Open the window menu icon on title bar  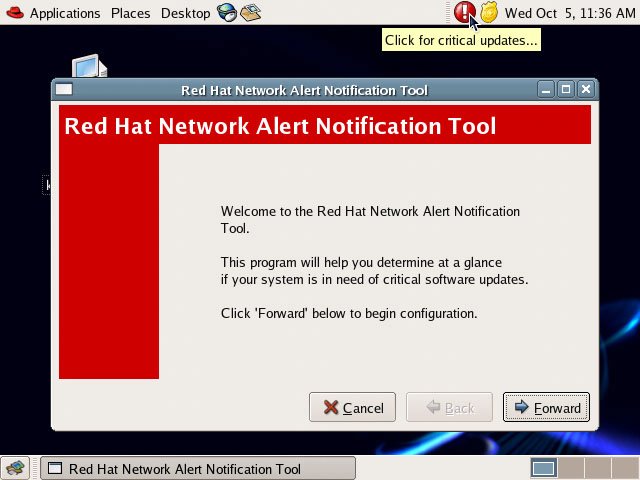[64, 90]
